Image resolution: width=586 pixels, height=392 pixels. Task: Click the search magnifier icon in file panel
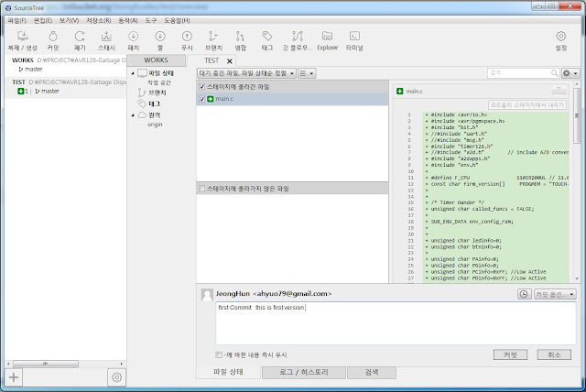(555, 73)
